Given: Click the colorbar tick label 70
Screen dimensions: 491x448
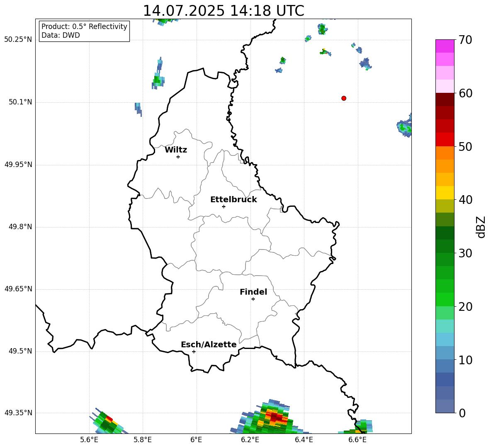Looking at the screenshot, I should [465, 40].
